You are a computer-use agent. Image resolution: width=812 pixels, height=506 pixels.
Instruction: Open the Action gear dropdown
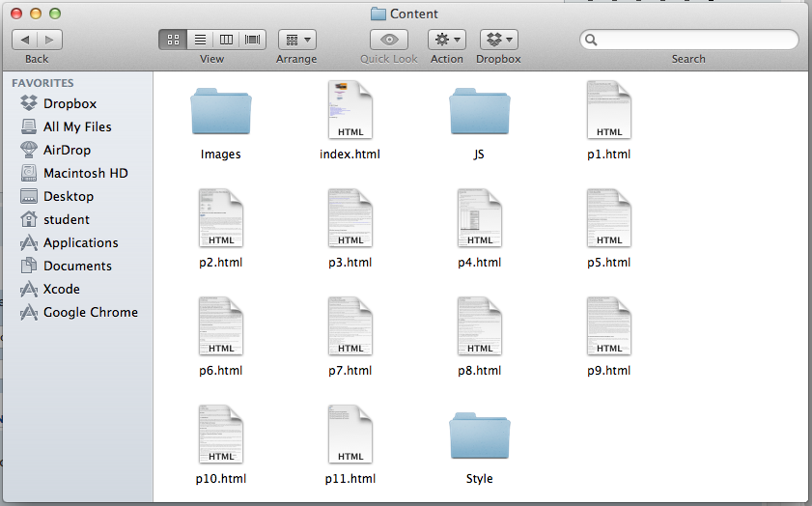point(447,40)
